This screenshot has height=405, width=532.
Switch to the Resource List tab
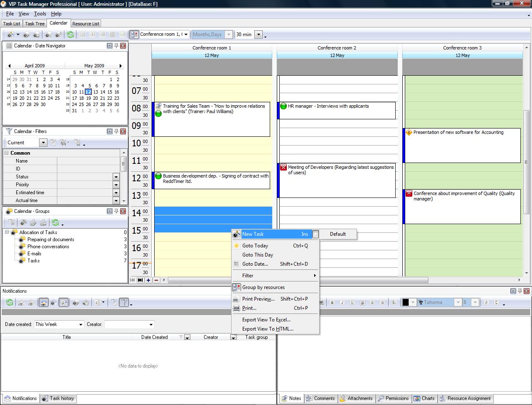(86, 23)
